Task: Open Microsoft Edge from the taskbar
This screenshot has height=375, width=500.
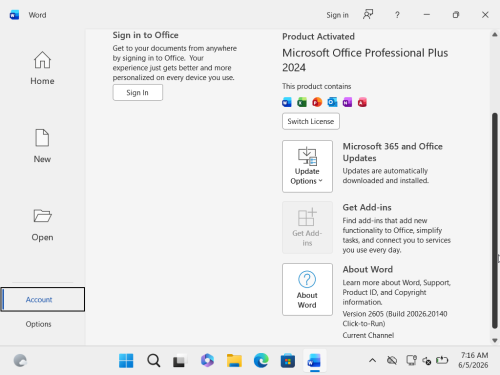Action: [x=261, y=360]
